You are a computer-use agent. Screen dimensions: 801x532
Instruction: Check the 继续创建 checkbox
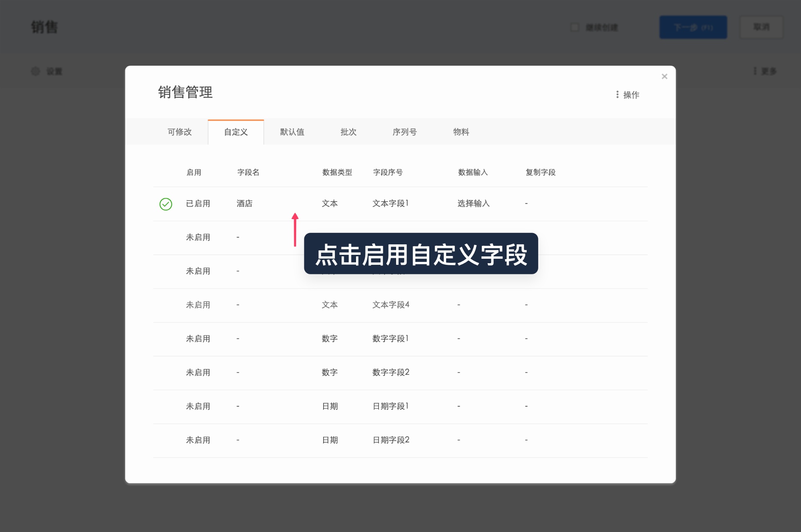tap(575, 27)
